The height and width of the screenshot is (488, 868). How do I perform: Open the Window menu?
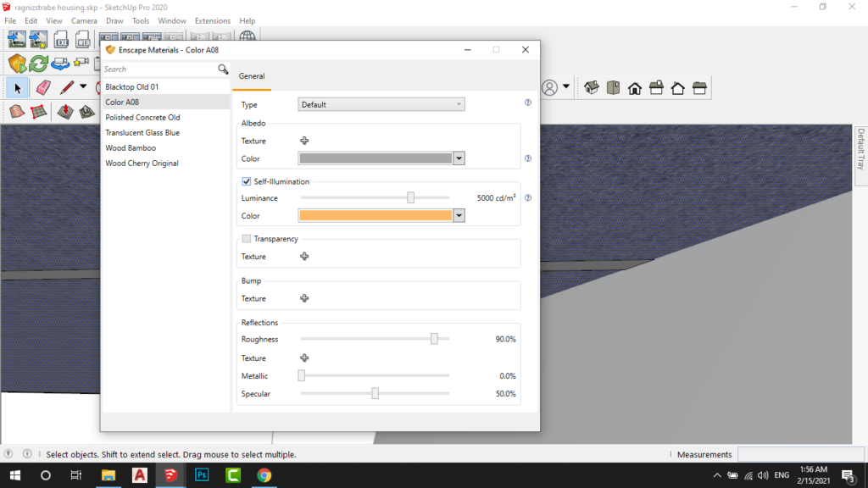coord(171,21)
